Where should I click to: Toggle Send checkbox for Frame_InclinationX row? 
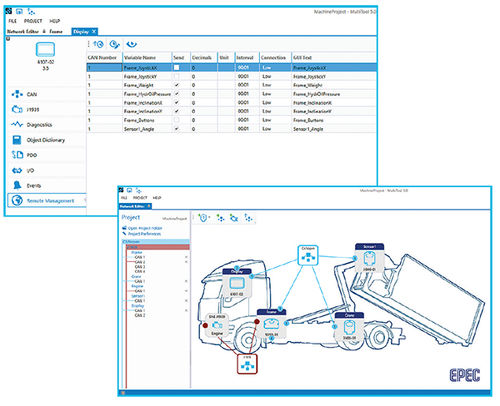coord(177,102)
